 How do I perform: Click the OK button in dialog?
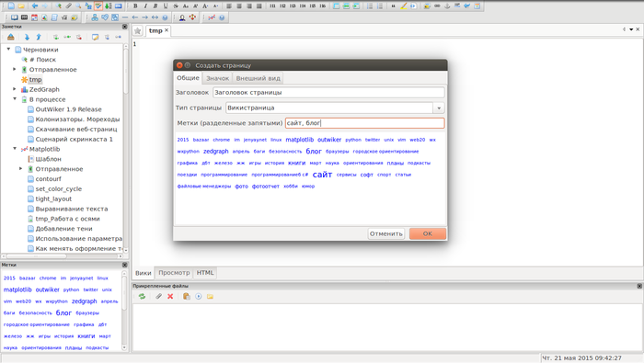(x=428, y=233)
